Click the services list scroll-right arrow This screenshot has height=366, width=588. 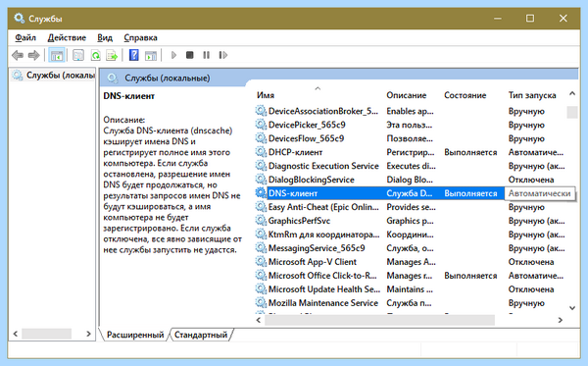pyautogui.click(x=561, y=320)
